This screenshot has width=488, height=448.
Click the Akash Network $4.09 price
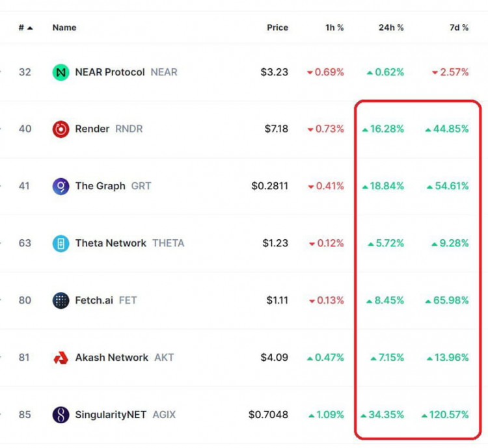[274, 358]
